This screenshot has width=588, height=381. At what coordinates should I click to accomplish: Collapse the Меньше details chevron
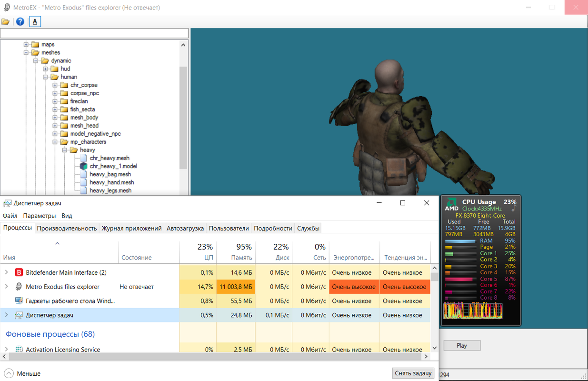tap(9, 373)
